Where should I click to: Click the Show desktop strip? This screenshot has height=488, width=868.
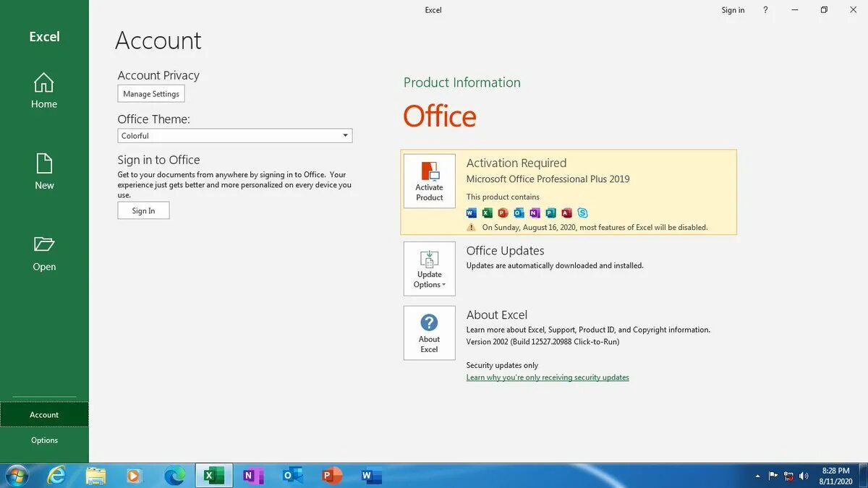pyautogui.click(x=863, y=476)
